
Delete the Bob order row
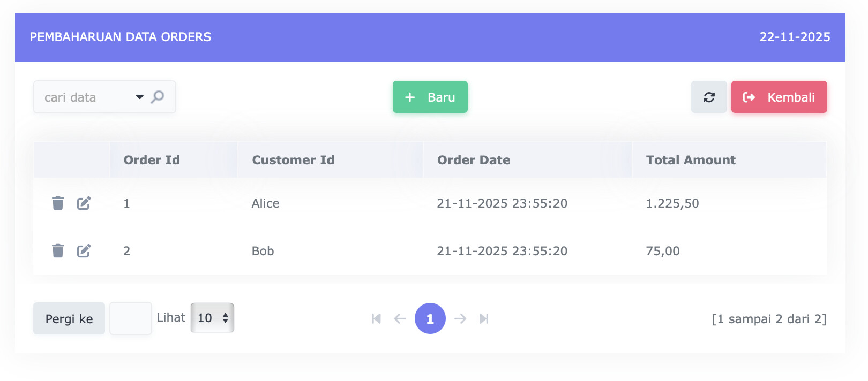tap(58, 251)
